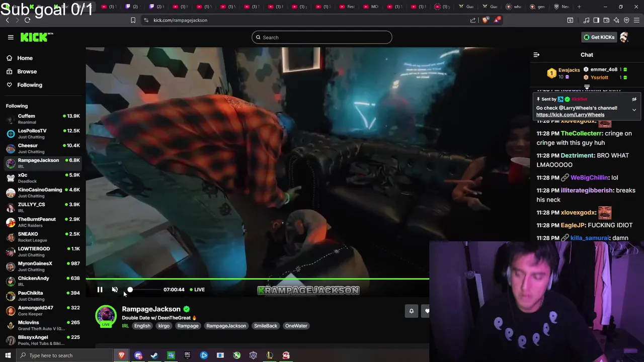The height and width of the screenshot is (362, 644).
Task: Open the user profile avatar menu
Action: click(624, 37)
